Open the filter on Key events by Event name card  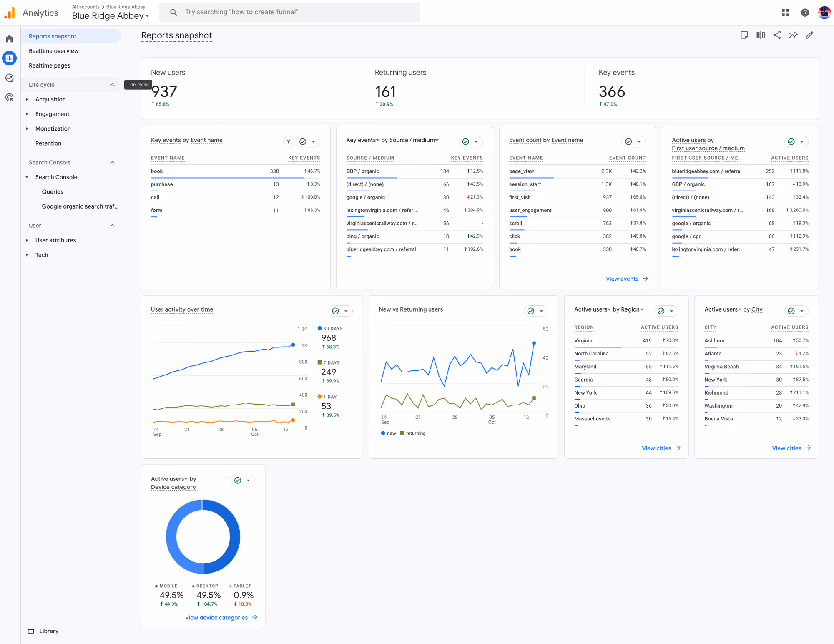tap(288, 141)
